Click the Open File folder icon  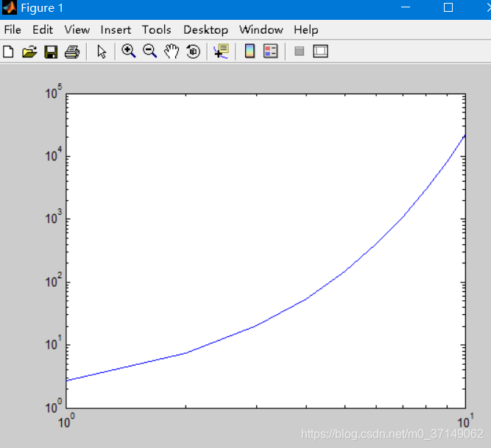(x=29, y=51)
